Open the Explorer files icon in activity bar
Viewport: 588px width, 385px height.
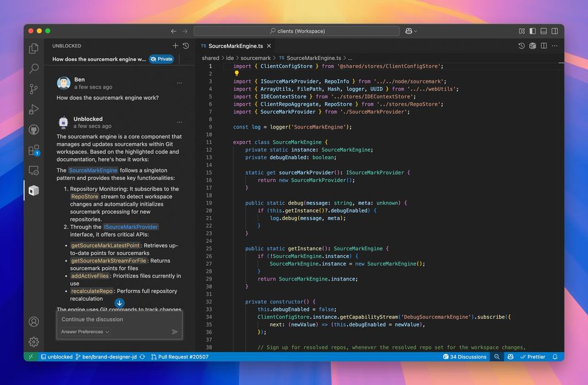coord(34,48)
